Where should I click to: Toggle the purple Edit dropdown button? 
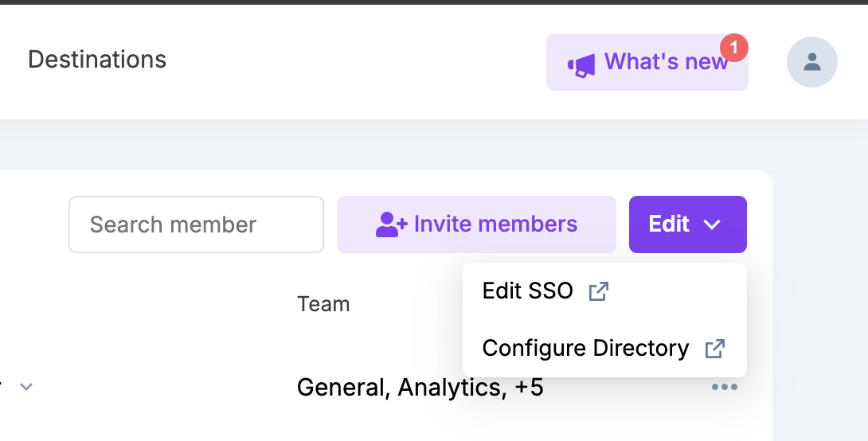coord(687,224)
